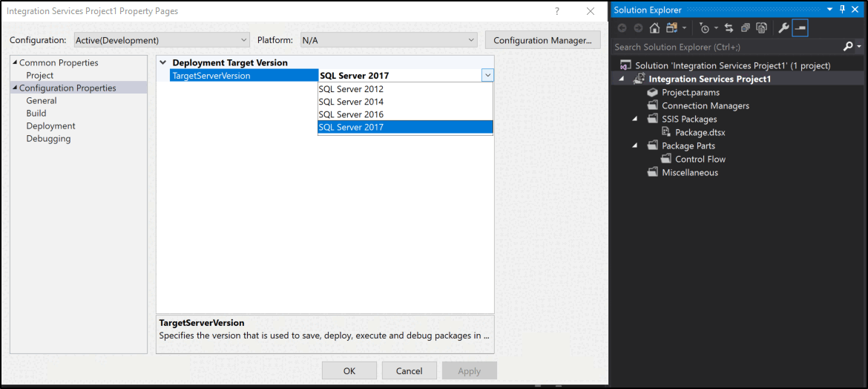Collapse the Configuration Properties tree node
This screenshot has height=389, width=868.
tap(15, 88)
